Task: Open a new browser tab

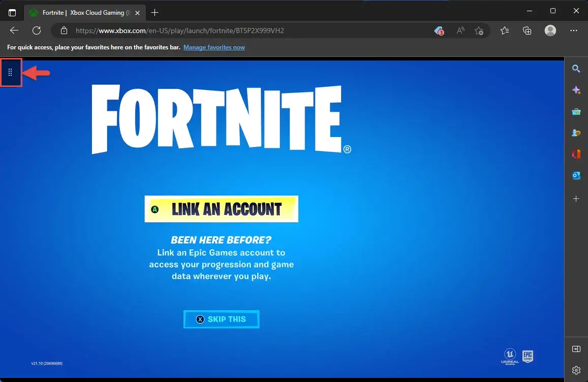Action: (x=154, y=13)
